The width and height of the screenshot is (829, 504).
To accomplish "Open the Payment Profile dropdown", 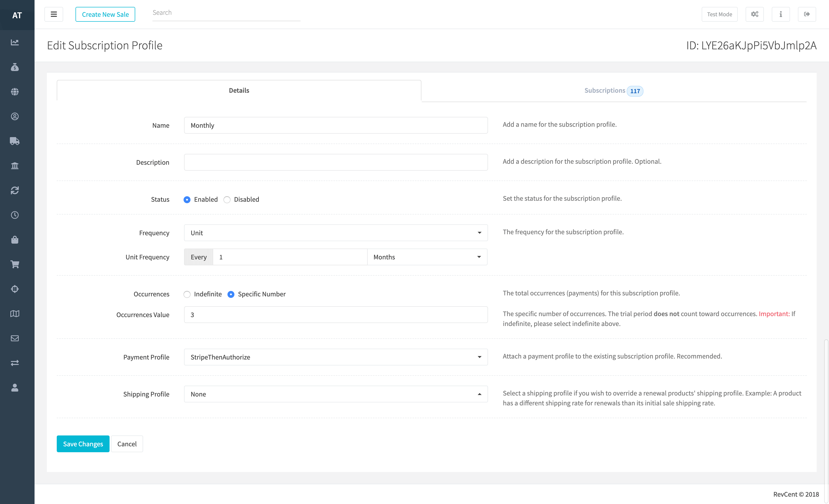I will click(336, 357).
